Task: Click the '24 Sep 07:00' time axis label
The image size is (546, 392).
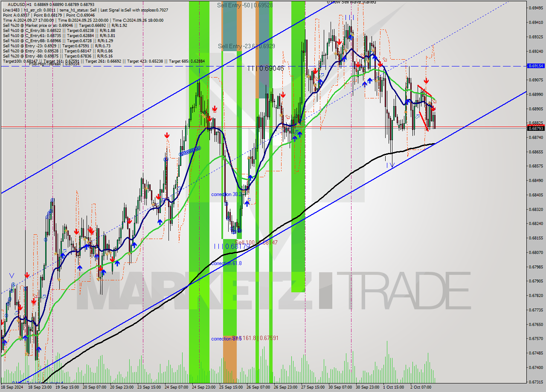Action: (177, 388)
